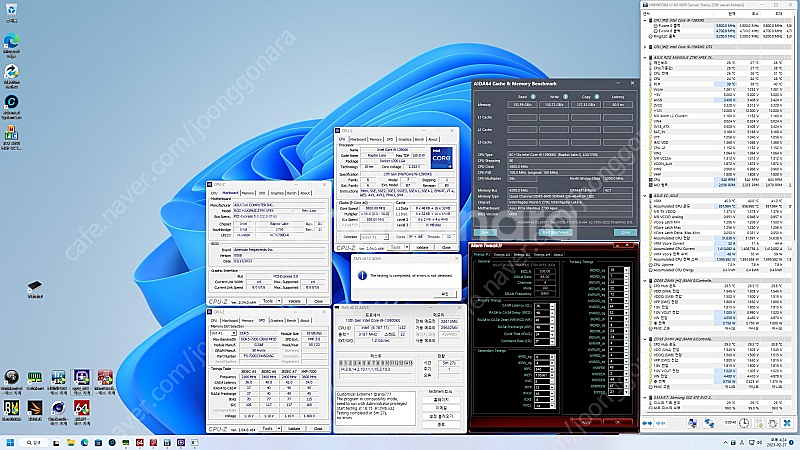The height and width of the screenshot is (450, 800).
Task: Click the Intel Core logo in CPU-Z
Action: [x=441, y=158]
